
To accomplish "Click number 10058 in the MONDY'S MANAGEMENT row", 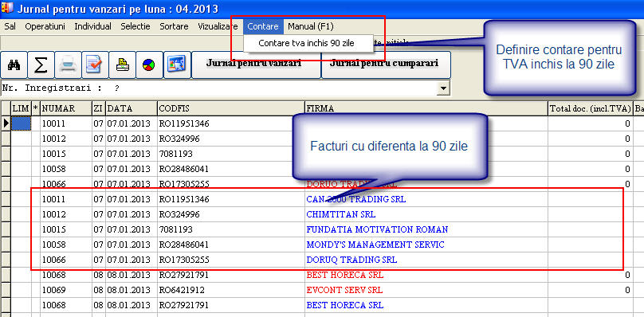I will tap(54, 245).
